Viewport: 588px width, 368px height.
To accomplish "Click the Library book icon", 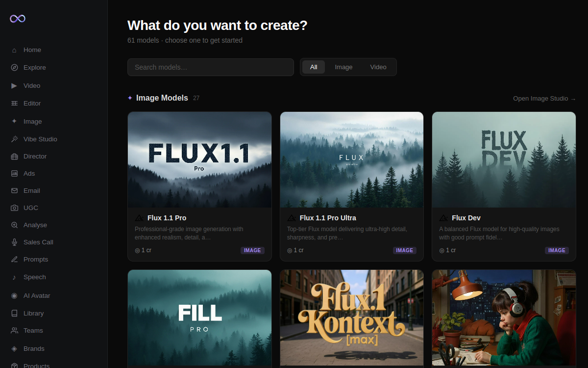I will pos(14,314).
